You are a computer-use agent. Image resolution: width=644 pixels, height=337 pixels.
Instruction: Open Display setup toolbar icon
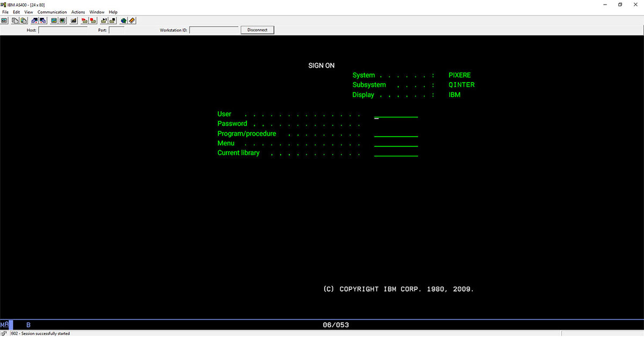pos(54,20)
